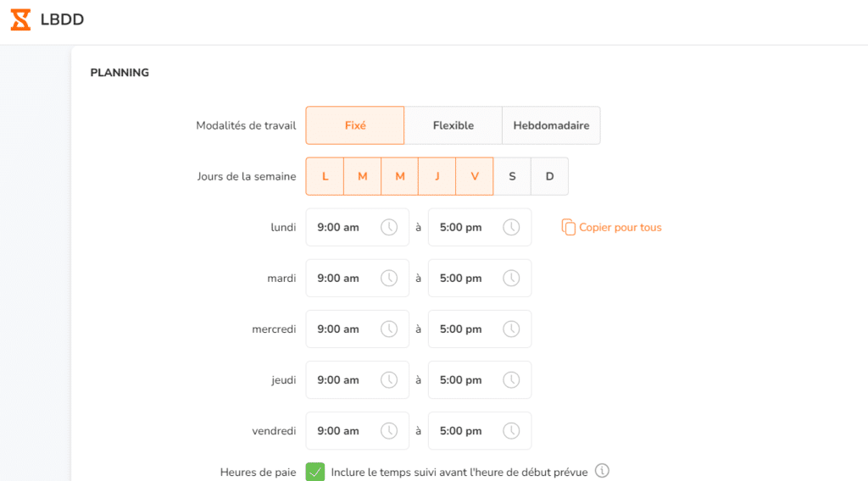Edit vendredi end time 5:00 pm
868x481 pixels.
(x=480, y=431)
